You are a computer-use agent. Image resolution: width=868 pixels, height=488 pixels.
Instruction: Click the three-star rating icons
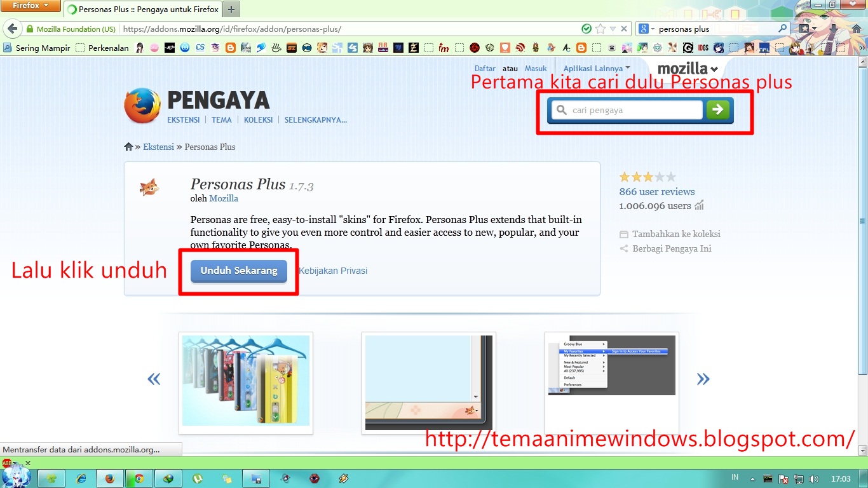point(648,177)
